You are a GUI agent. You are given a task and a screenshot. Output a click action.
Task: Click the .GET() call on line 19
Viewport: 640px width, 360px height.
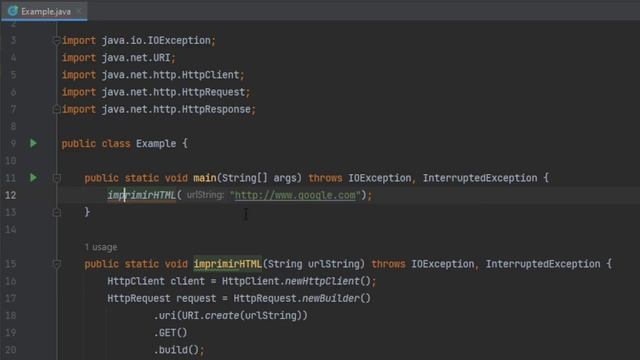click(170, 333)
